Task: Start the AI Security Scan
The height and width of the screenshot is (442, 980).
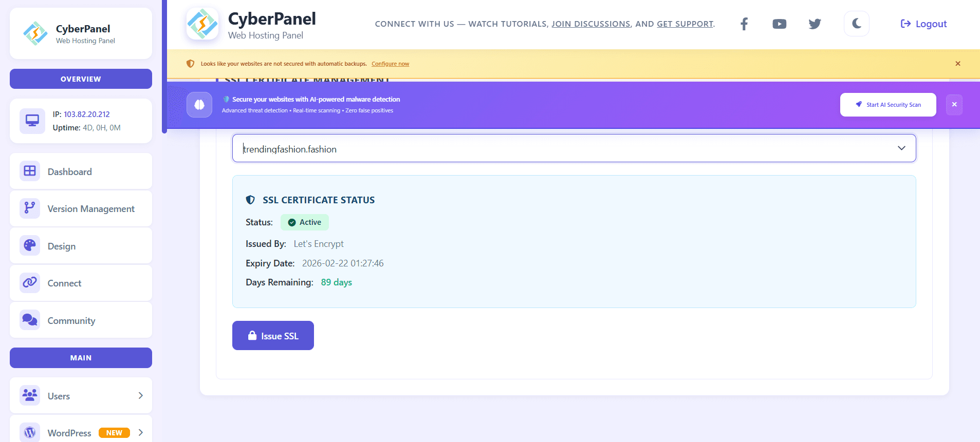Action: [888, 105]
